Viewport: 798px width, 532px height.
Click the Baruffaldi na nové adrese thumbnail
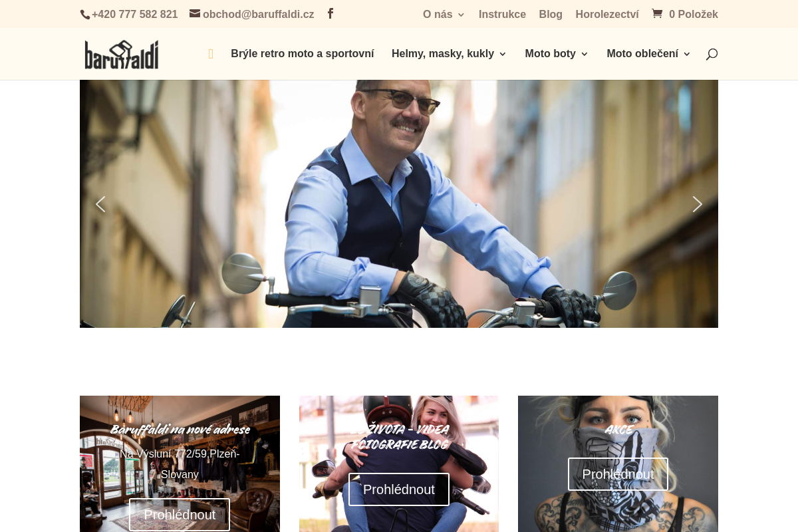(x=180, y=464)
